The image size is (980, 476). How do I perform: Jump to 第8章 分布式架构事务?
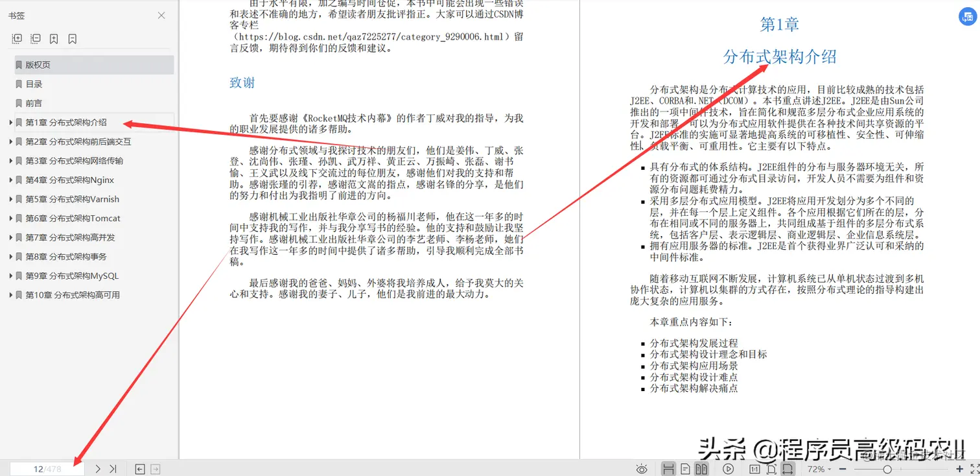[x=66, y=257]
